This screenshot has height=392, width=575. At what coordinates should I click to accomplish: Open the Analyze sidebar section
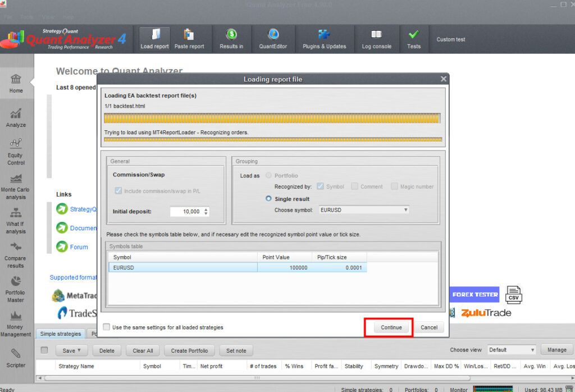pyautogui.click(x=16, y=118)
